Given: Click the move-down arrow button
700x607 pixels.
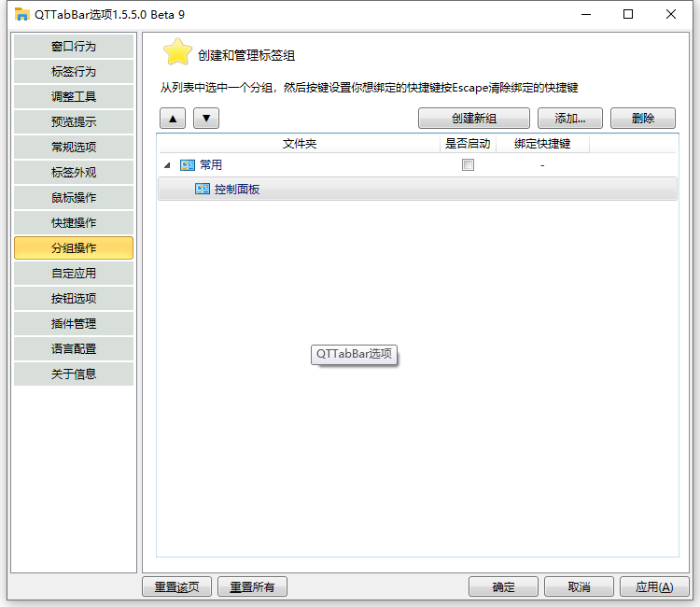Looking at the screenshot, I should (206, 119).
